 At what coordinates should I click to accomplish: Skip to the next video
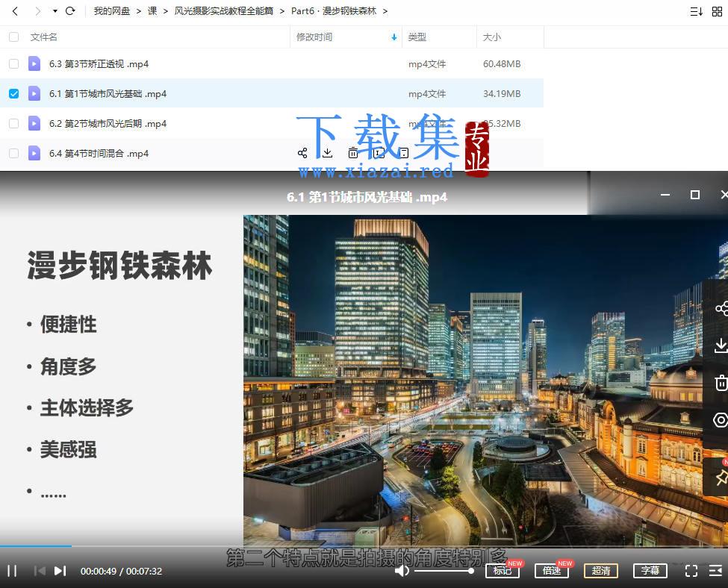(x=60, y=571)
